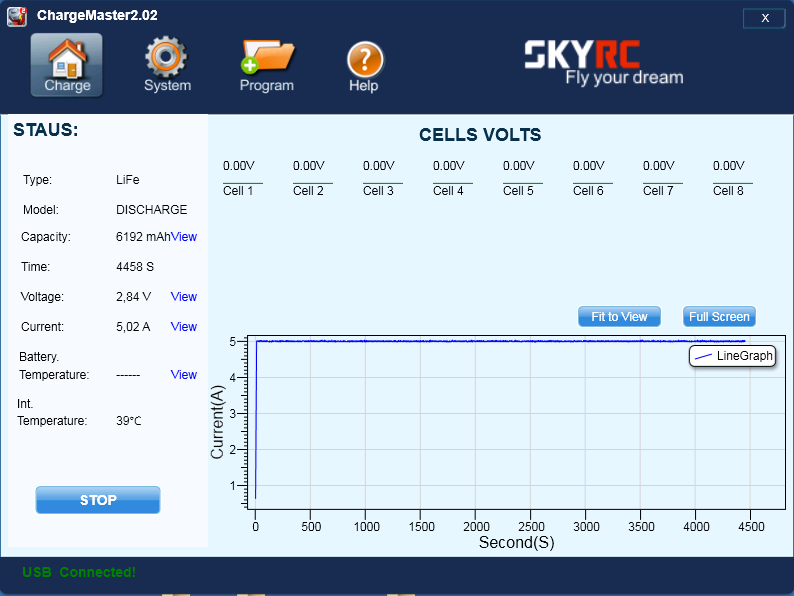Click the 39°C internal temperature value
This screenshot has width=794, height=596.
(129, 421)
